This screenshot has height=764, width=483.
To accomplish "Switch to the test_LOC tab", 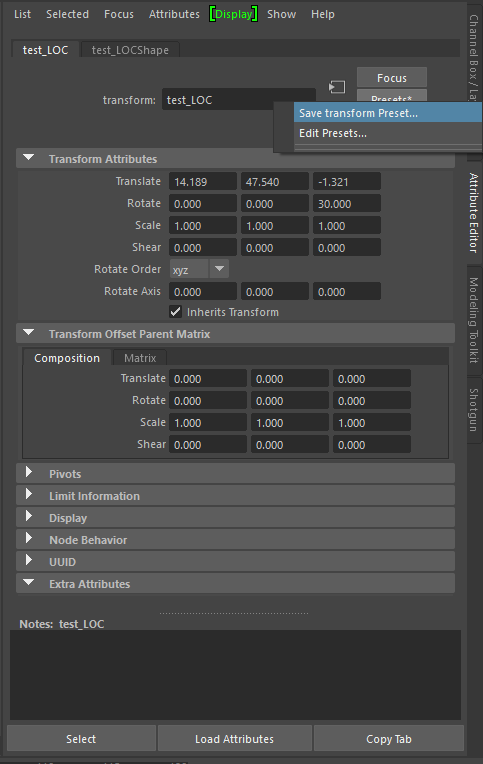I will click(45, 50).
